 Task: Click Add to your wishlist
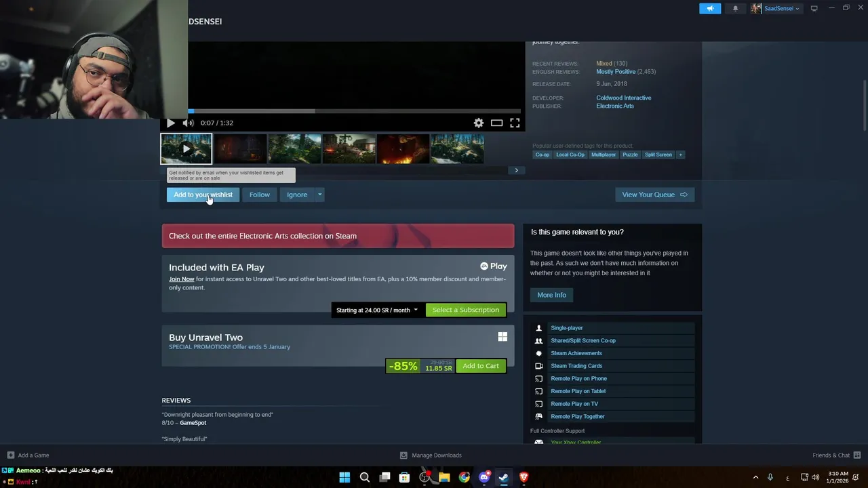[x=203, y=195]
